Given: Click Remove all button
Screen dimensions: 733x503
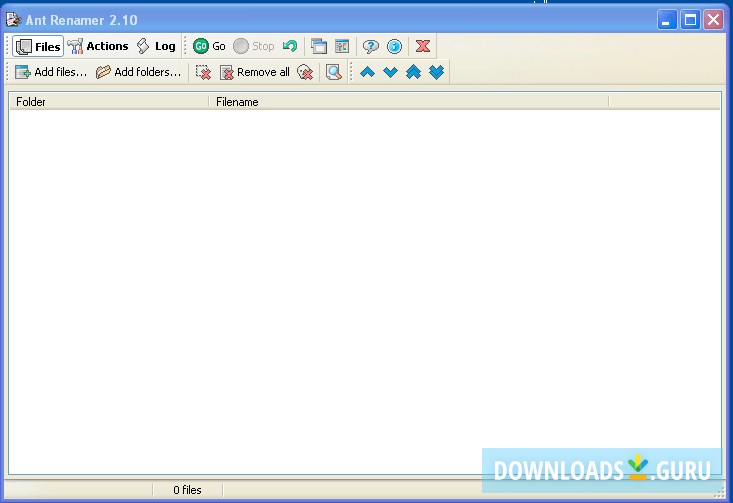Looking at the screenshot, I should click(x=255, y=72).
